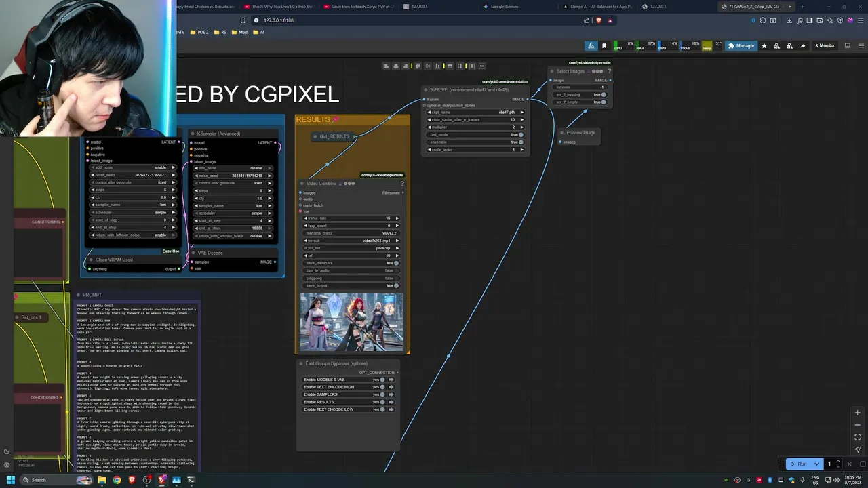Zoom out on the canvas with minus icon
The width and height of the screenshot is (868, 488).
point(858,425)
